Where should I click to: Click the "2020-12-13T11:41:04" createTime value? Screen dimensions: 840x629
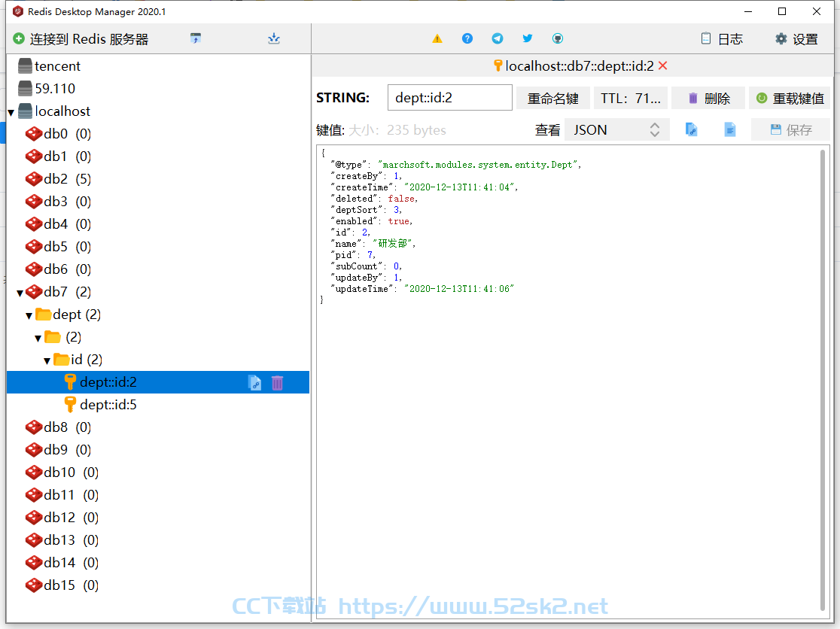(x=460, y=187)
